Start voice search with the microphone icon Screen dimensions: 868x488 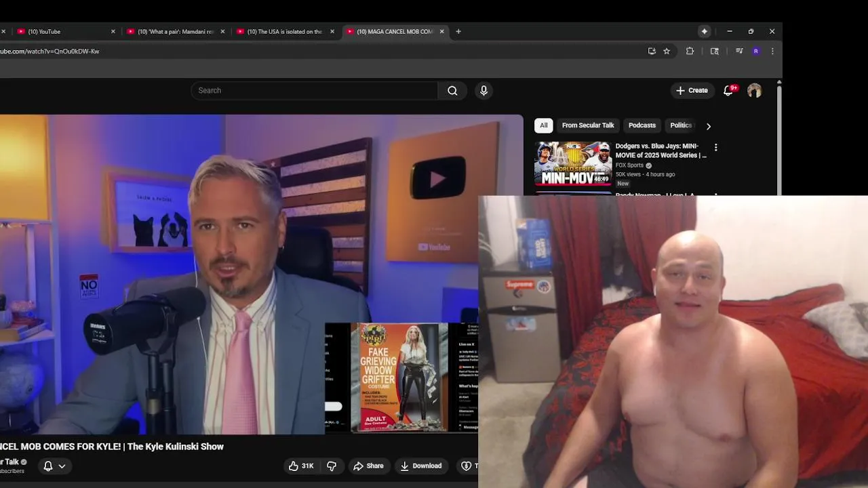coord(484,90)
